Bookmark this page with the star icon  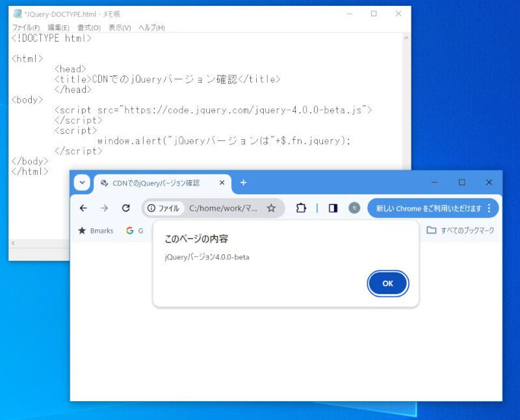pyautogui.click(x=271, y=208)
